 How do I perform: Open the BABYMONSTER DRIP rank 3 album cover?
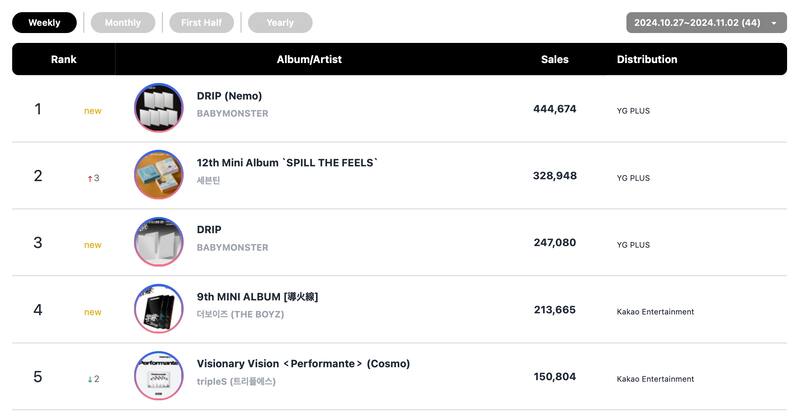tap(158, 242)
